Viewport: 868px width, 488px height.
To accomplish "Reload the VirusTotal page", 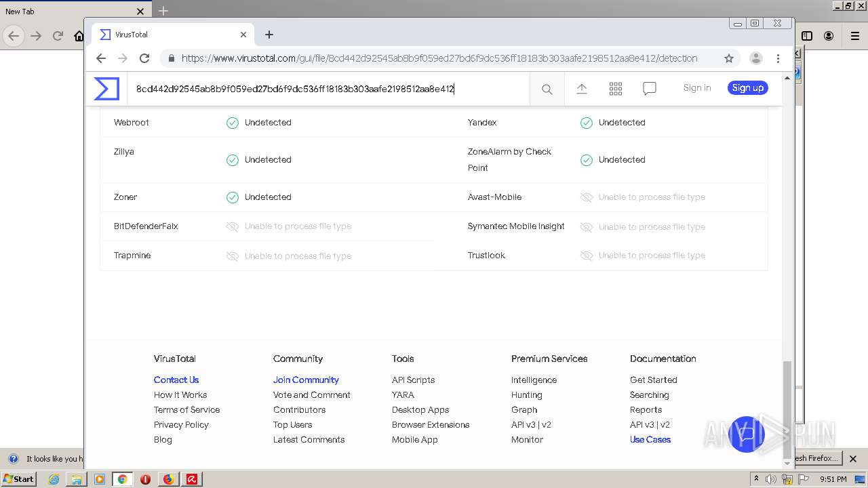I will [144, 58].
